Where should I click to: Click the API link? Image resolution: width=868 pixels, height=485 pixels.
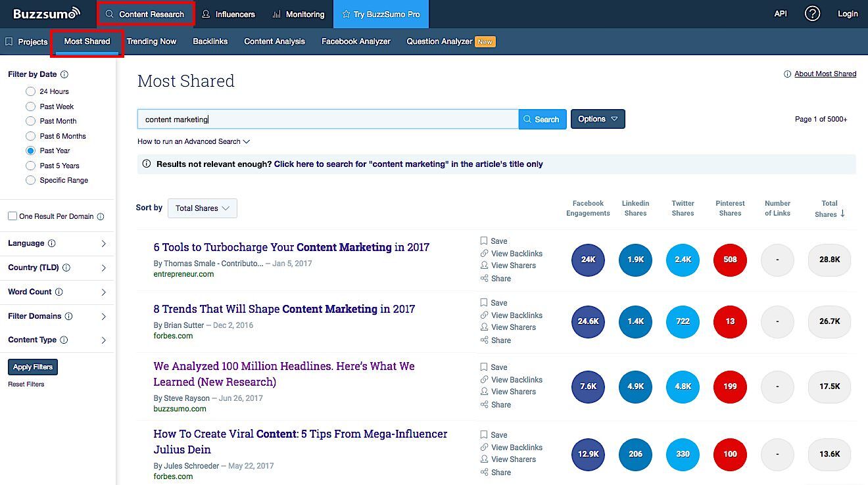[x=781, y=14]
